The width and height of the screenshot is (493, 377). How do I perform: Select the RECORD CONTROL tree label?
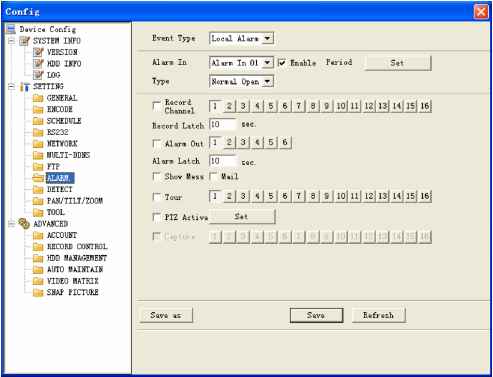pos(77,247)
